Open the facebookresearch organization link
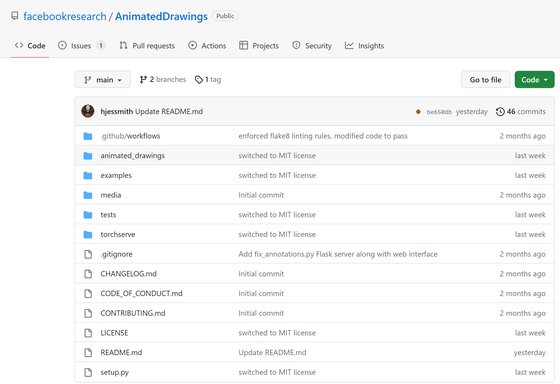 (x=65, y=16)
